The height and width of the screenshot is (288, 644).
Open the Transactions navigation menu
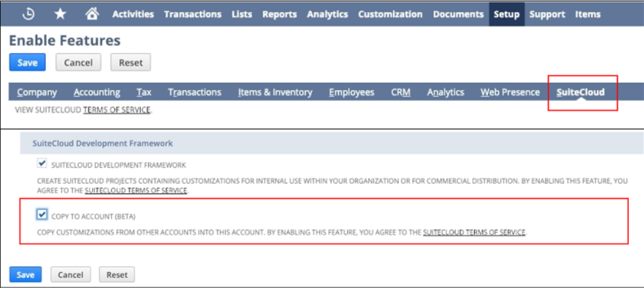coord(193,14)
